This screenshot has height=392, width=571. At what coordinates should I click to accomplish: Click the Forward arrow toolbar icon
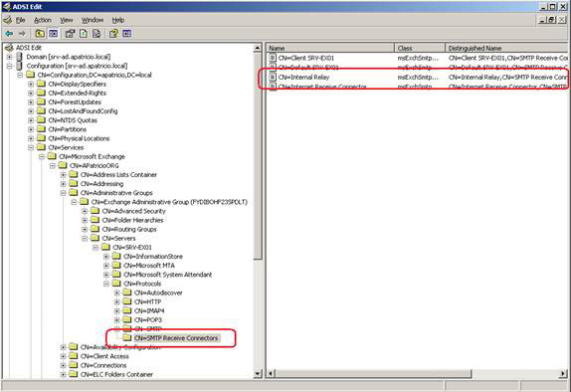(22, 34)
